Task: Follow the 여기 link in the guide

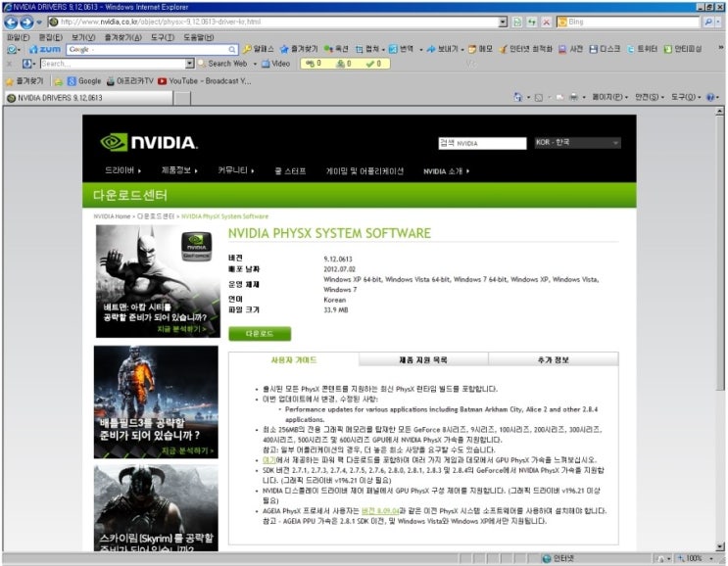Action: [269, 460]
